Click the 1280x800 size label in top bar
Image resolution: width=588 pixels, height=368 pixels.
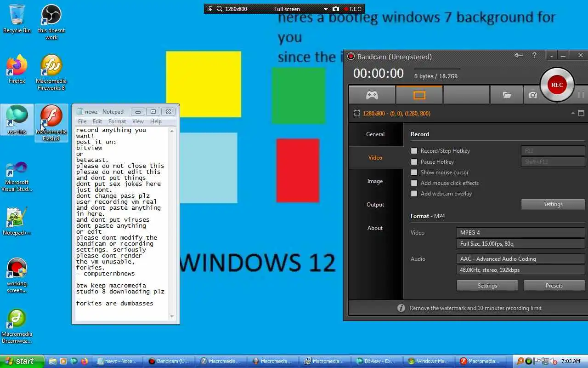point(236,9)
